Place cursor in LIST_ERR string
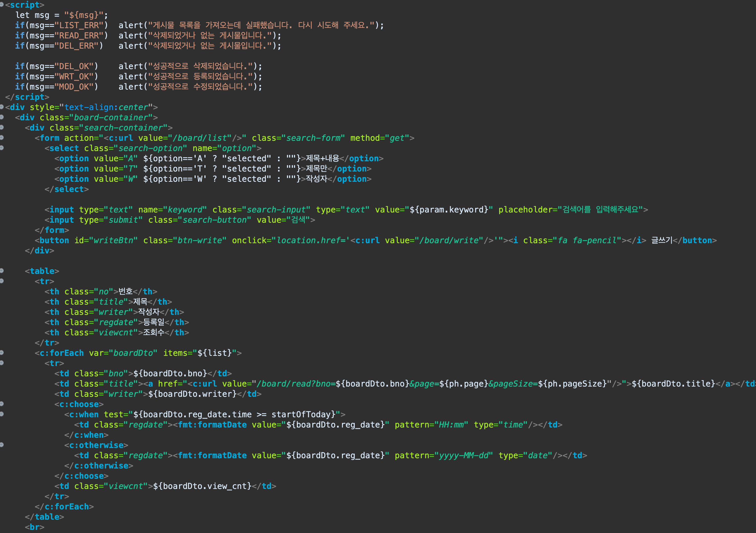This screenshot has height=533, width=756. point(79,25)
